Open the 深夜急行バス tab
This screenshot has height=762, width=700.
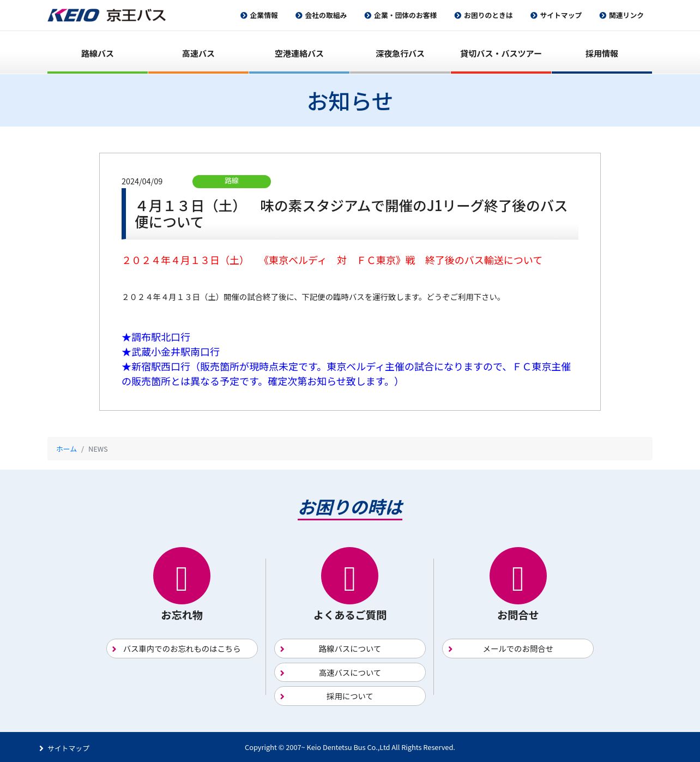(400, 53)
